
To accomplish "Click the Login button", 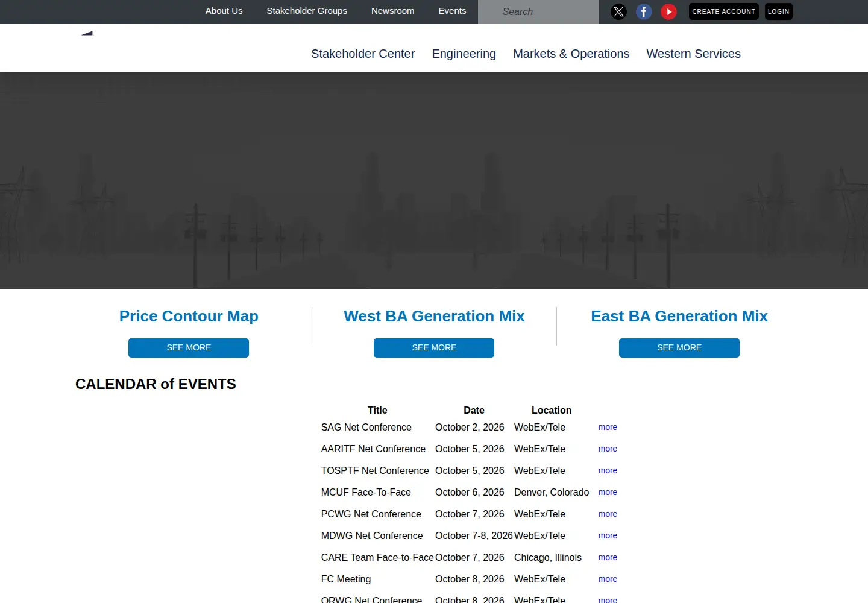I will point(778,11).
